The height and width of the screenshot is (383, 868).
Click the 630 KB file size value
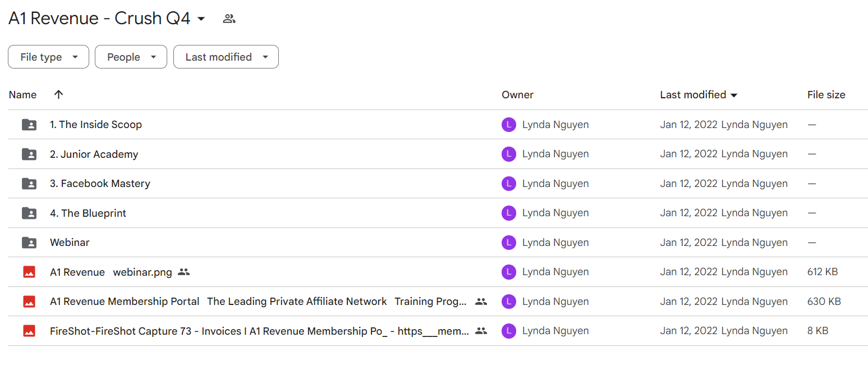(824, 302)
